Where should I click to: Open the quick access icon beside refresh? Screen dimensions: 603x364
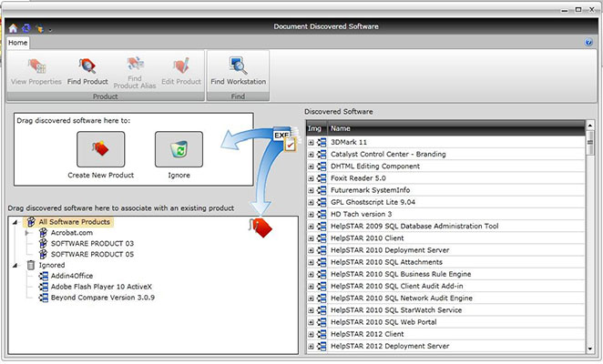[x=39, y=28]
